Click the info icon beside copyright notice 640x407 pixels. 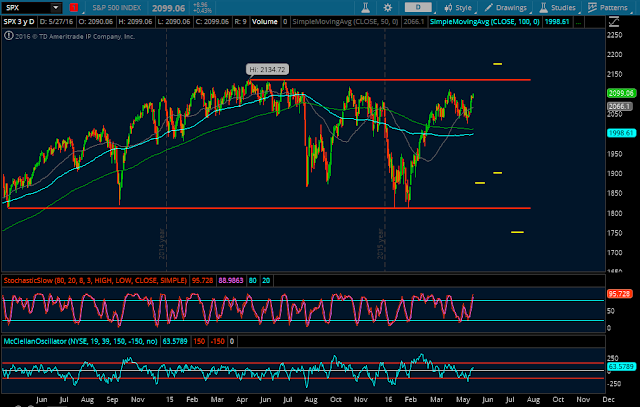(8, 36)
